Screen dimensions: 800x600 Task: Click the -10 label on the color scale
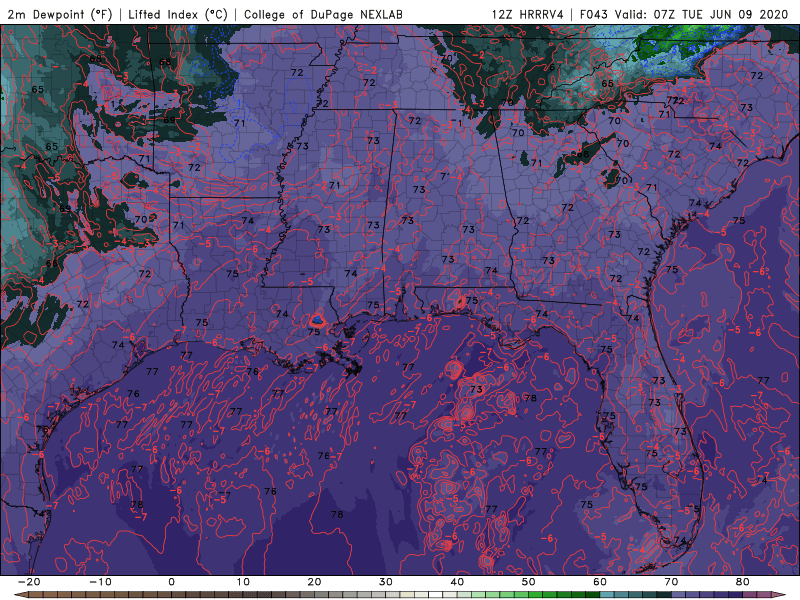pyautogui.click(x=100, y=582)
